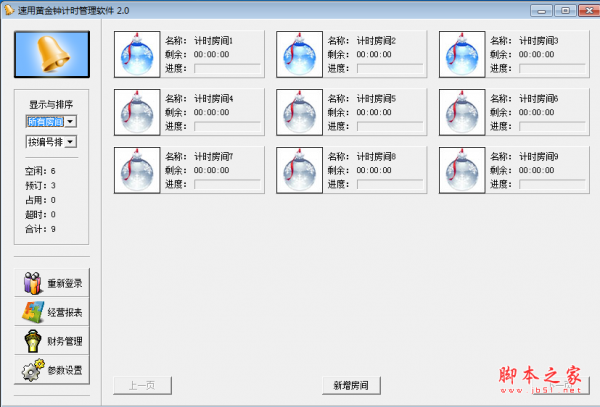The image size is (600, 407).
Task: Pick the 计时房间8 room thumbnail
Action: pos(300,171)
